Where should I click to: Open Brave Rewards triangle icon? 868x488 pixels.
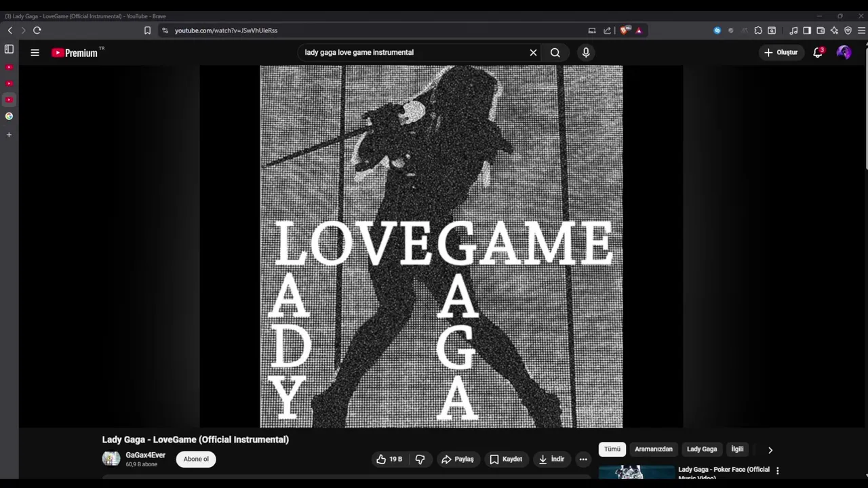tap(639, 30)
